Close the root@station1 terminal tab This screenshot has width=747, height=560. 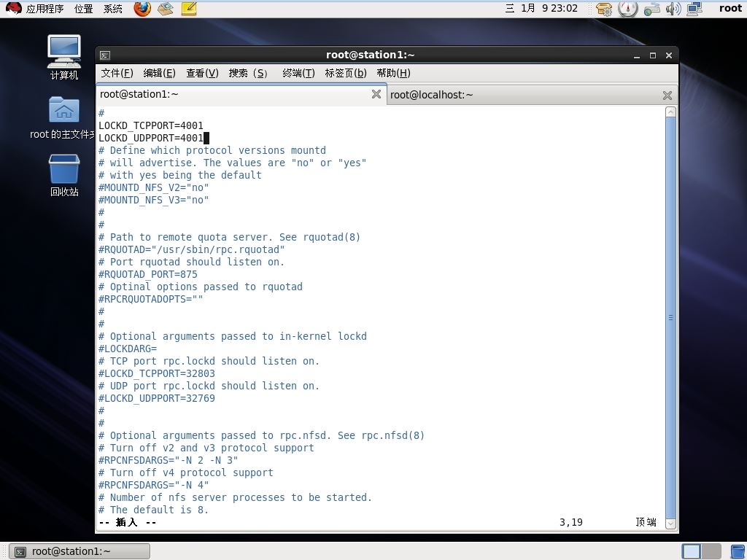tap(376, 94)
